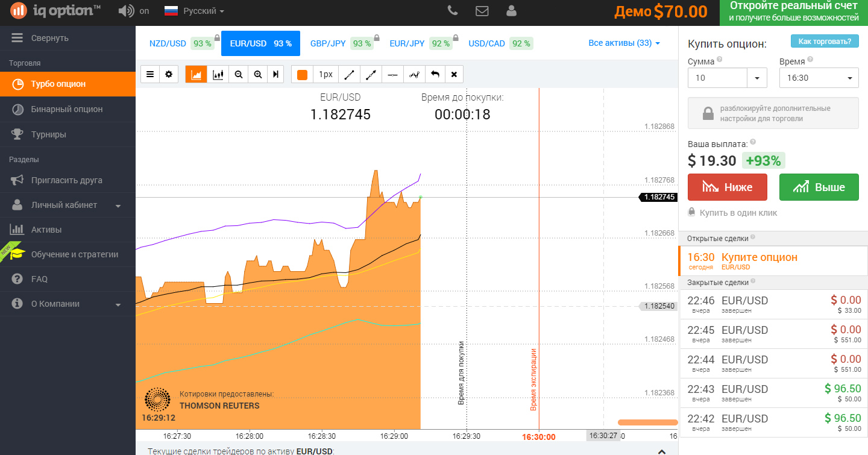Click the phone contact icon

pyautogui.click(x=453, y=10)
